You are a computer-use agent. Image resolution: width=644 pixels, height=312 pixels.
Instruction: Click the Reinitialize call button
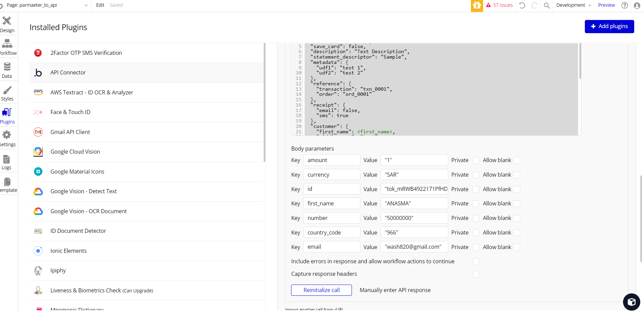(x=321, y=290)
